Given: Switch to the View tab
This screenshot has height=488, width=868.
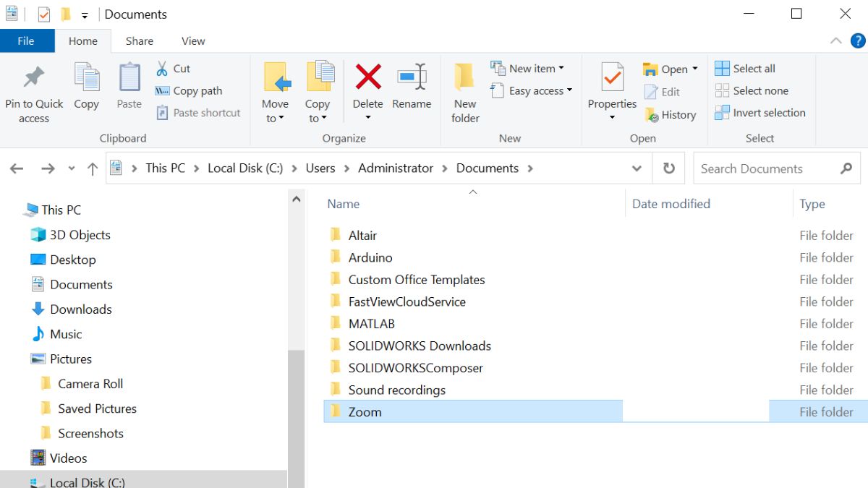Looking at the screenshot, I should pos(193,41).
